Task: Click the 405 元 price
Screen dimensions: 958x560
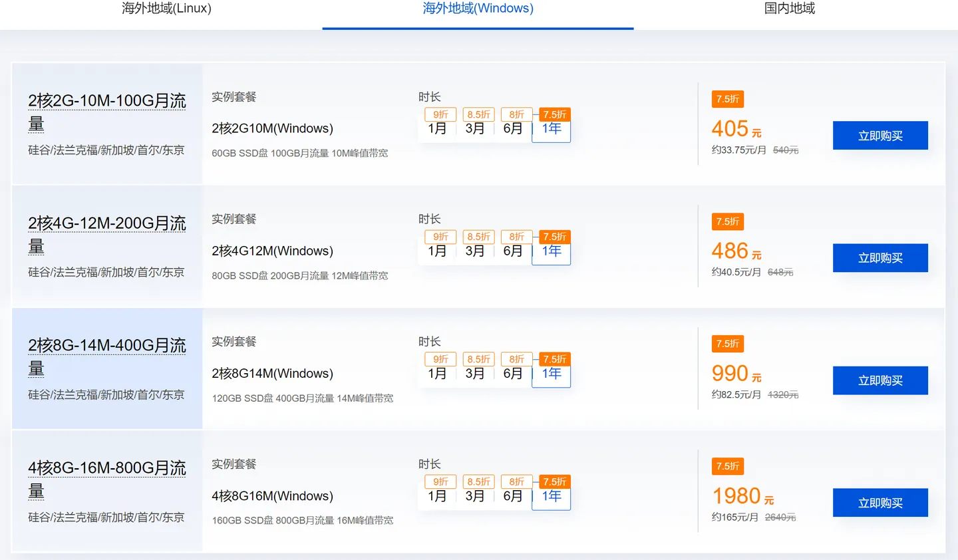Action: pyautogui.click(x=736, y=128)
